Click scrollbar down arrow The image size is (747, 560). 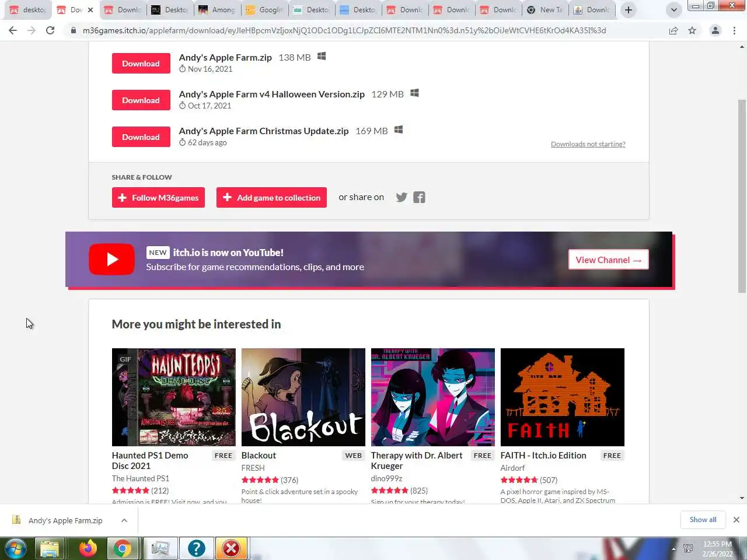(742, 498)
